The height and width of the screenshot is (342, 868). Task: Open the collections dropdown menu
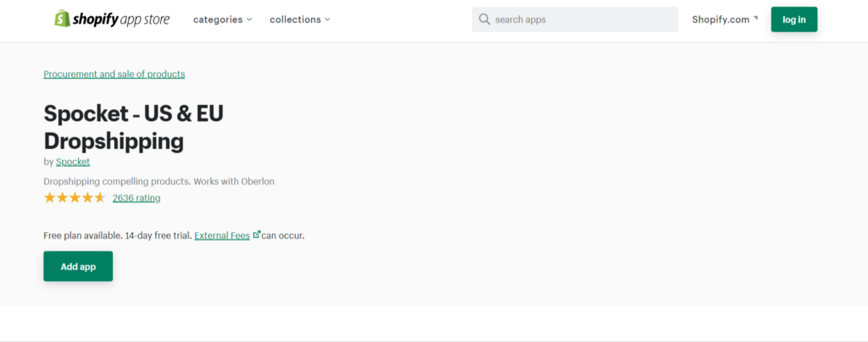pos(299,19)
